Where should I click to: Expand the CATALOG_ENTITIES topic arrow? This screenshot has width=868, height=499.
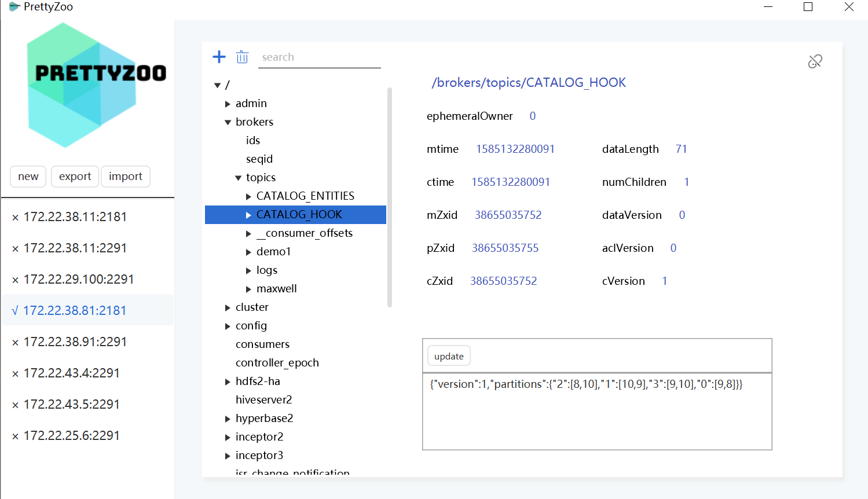click(x=248, y=197)
